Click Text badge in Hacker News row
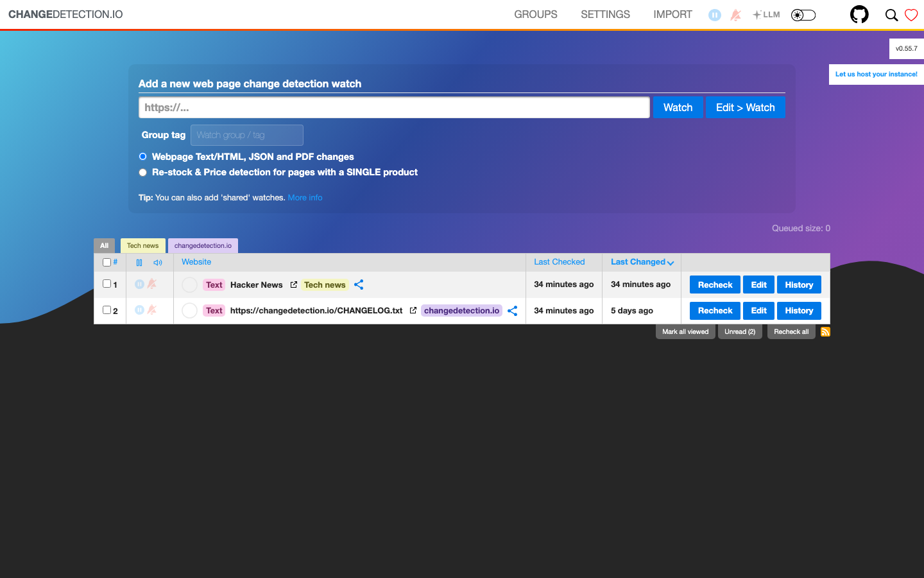The width and height of the screenshot is (924, 578). tap(214, 285)
